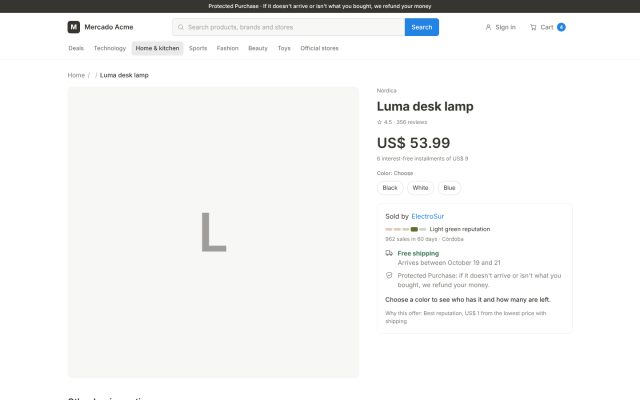This screenshot has height=400, width=640.
Task: Open the Sports category
Action: click(x=198, y=48)
